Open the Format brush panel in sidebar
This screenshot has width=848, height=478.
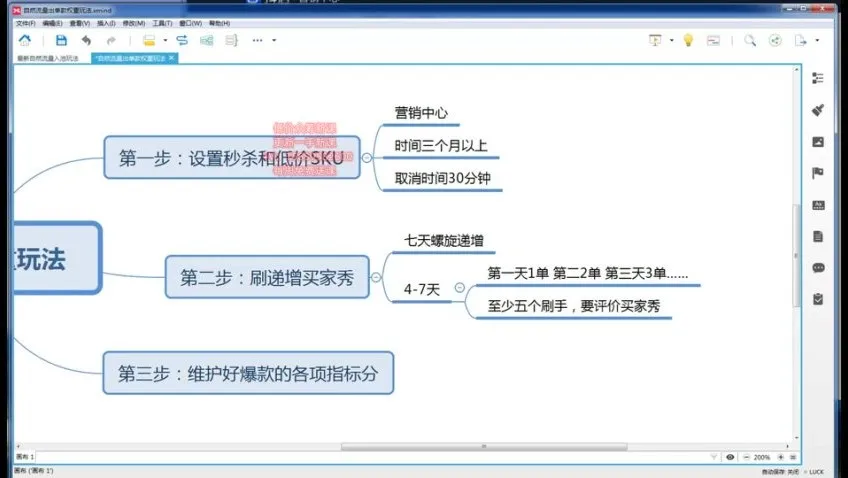click(818, 110)
